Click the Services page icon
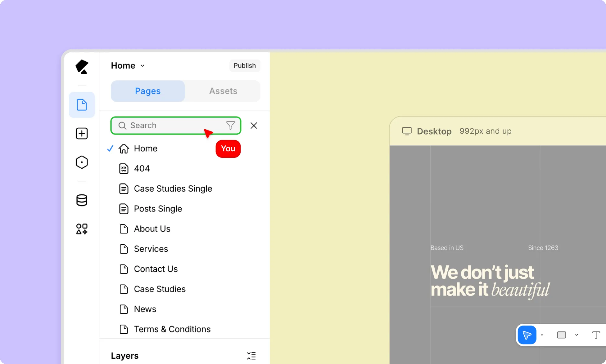The image size is (606, 364). (x=124, y=249)
